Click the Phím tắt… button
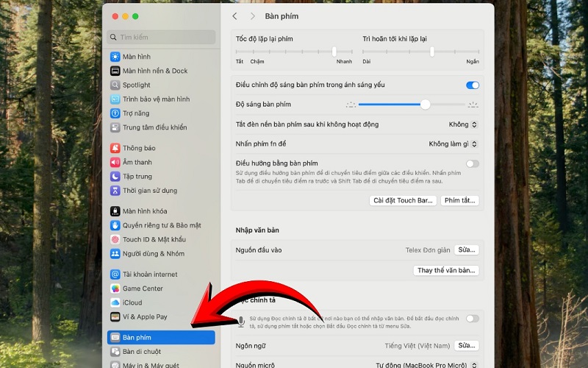 460,200
